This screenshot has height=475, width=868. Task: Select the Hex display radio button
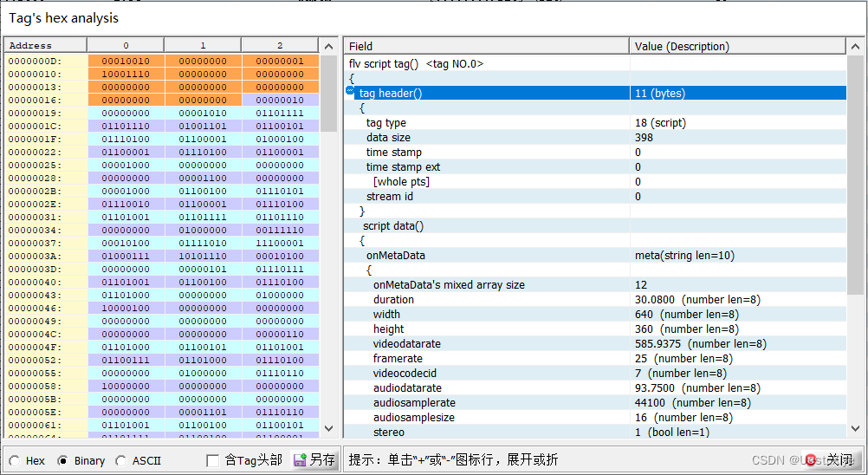tap(15, 460)
